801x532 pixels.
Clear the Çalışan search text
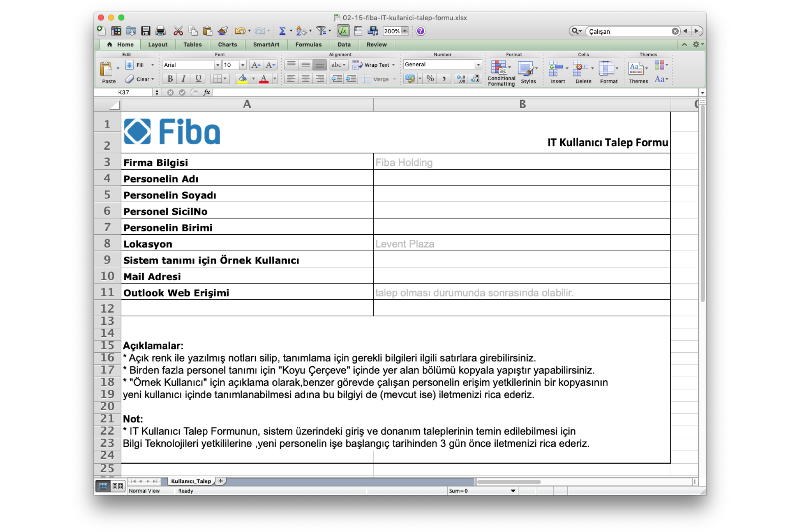675,31
